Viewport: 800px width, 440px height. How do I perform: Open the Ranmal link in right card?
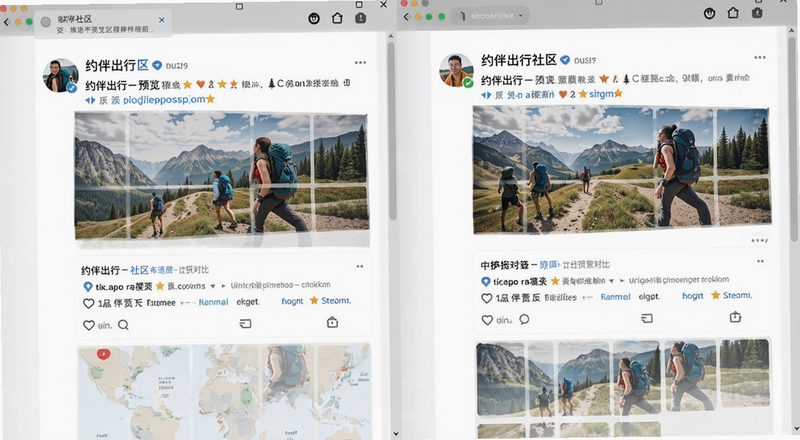click(x=615, y=297)
